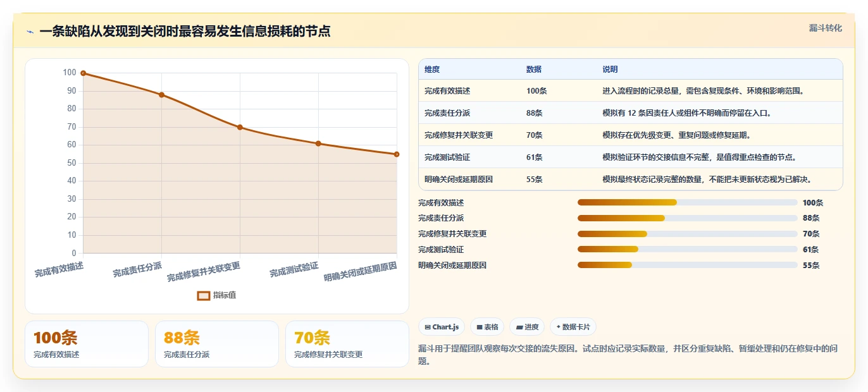Image resolution: width=868 pixels, height=392 pixels.
Task: Click the 完成测试验证 progress bar
Action: pyautogui.click(x=687, y=250)
